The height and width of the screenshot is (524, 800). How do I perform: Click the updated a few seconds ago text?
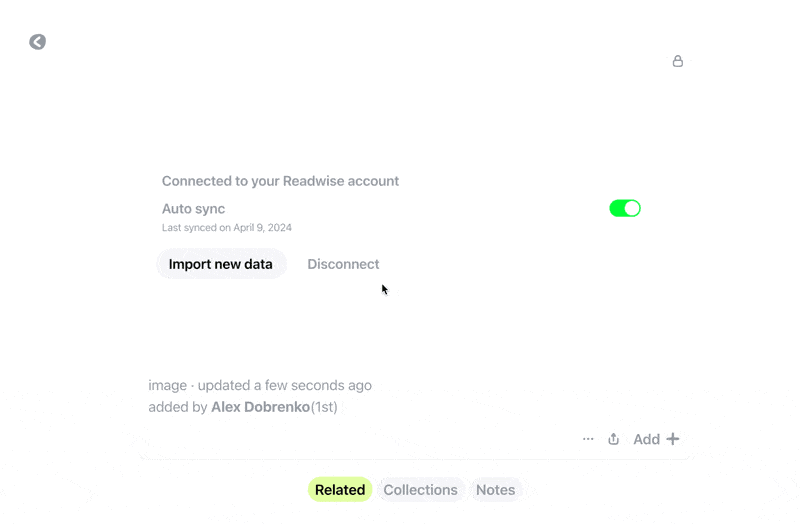(x=285, y=385)
